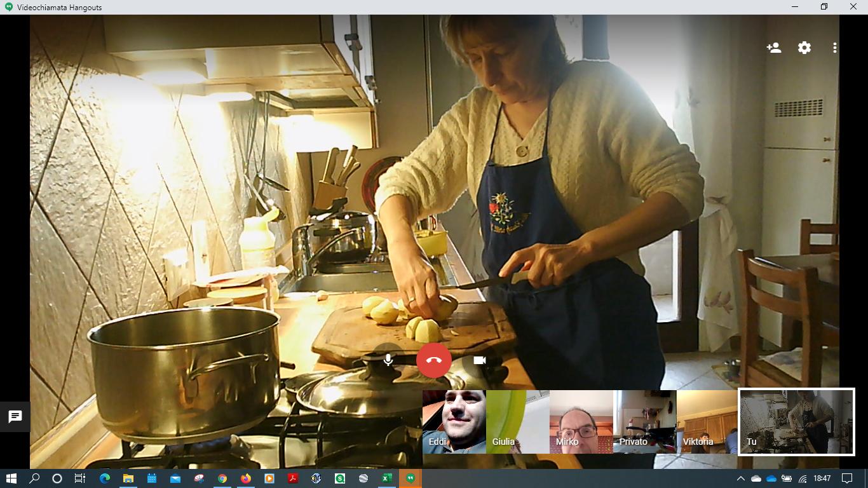Select Giulia's video thumbnail
This screenshot has width=868, height=488.
[517, 422]
